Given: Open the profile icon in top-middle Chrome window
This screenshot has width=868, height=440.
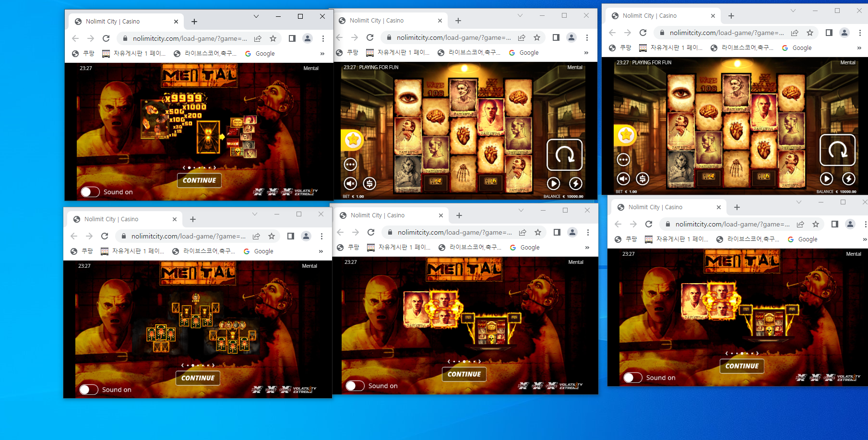Looking at the screenshot, I should [x=571, y=37].
